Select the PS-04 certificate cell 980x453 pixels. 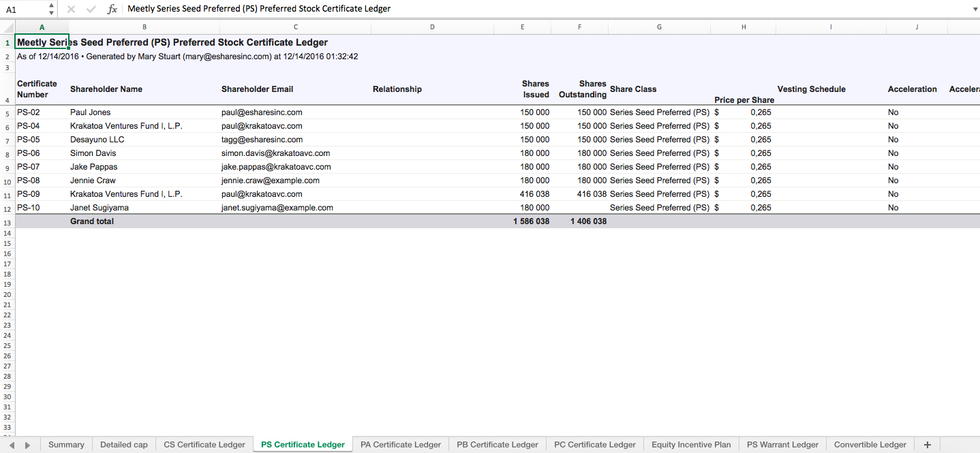42,126
